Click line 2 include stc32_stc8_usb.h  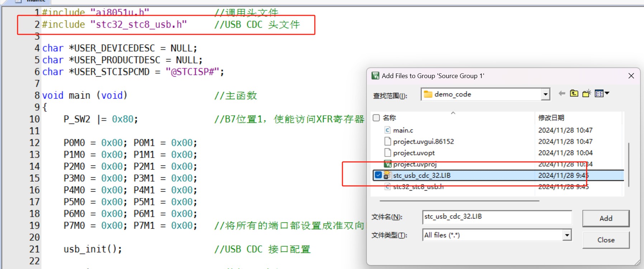click(x=114, y=24)
